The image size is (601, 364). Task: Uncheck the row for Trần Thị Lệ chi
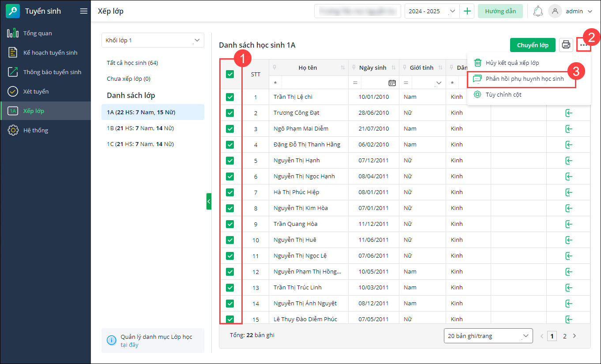point(230,97)
